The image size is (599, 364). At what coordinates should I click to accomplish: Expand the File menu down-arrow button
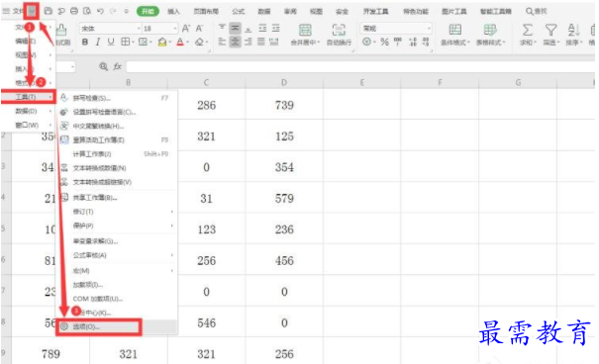coord(32,11)
